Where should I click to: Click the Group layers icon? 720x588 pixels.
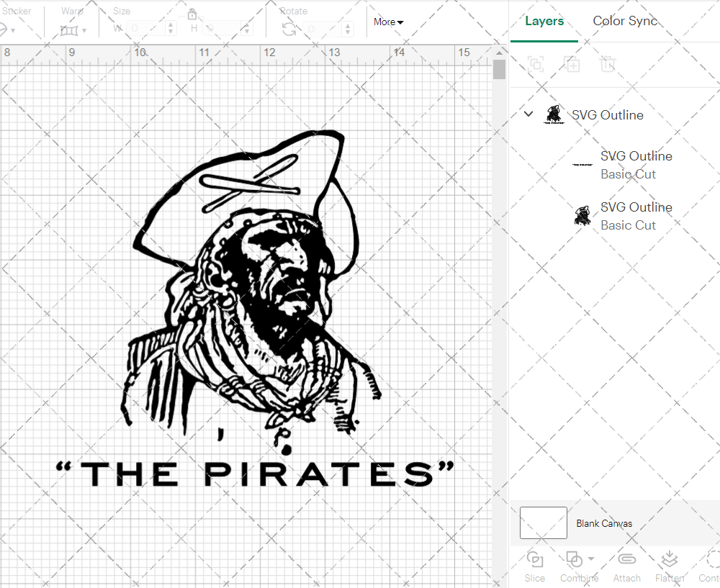pos(536,63)
